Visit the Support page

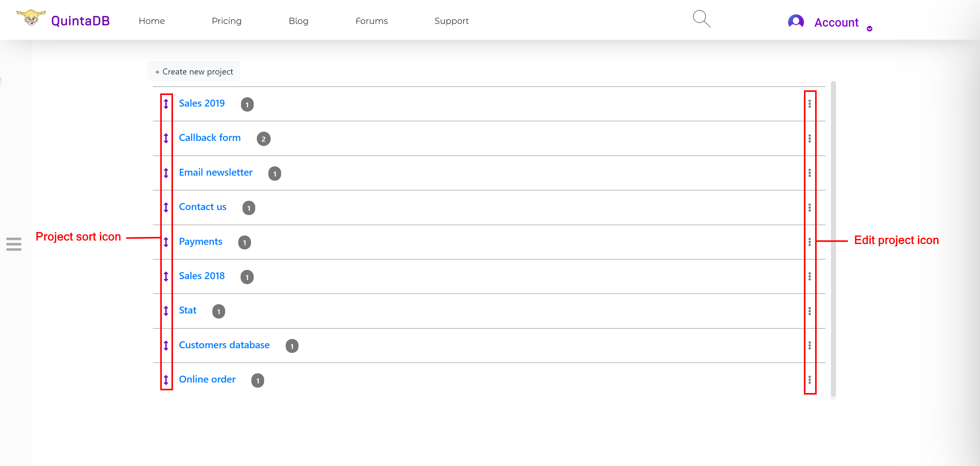click(x=451, y=21)
